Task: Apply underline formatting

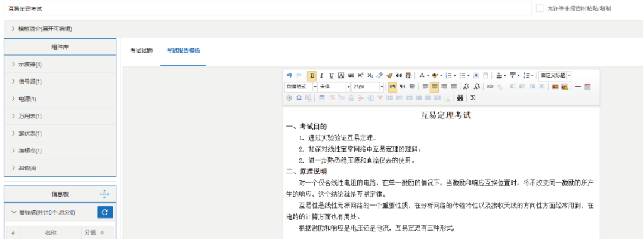Action: coord(331,76)
